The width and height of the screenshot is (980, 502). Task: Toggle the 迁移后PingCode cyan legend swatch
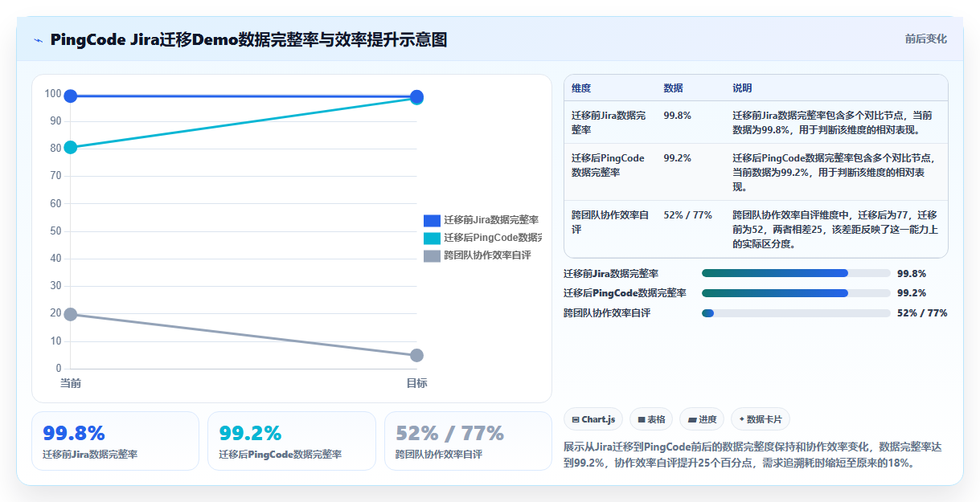click(432, 238)
